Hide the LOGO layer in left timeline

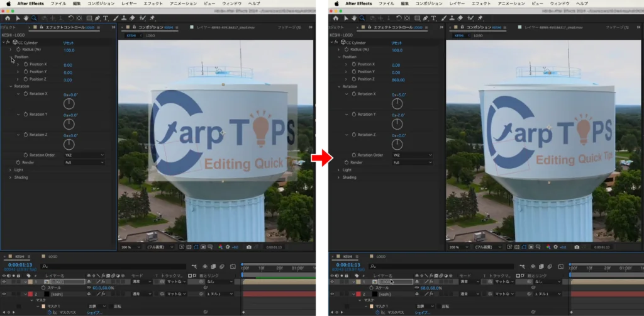pyautogui.click(x=4, y=281)
